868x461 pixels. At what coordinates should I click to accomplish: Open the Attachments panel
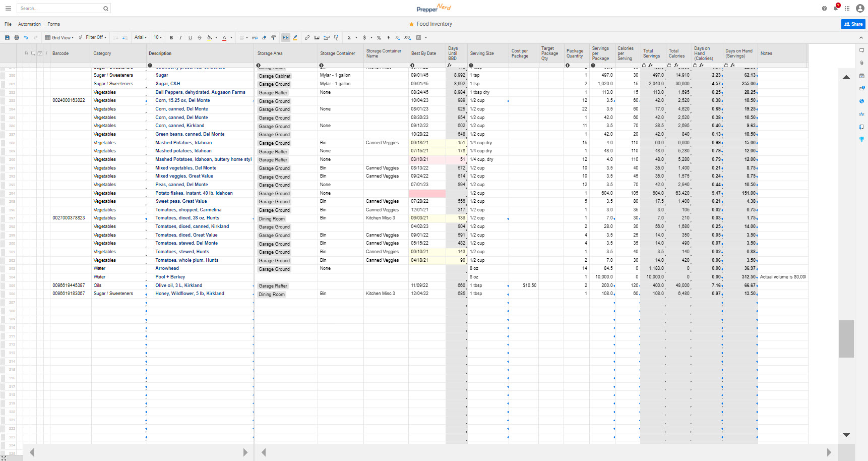[862, 63]
